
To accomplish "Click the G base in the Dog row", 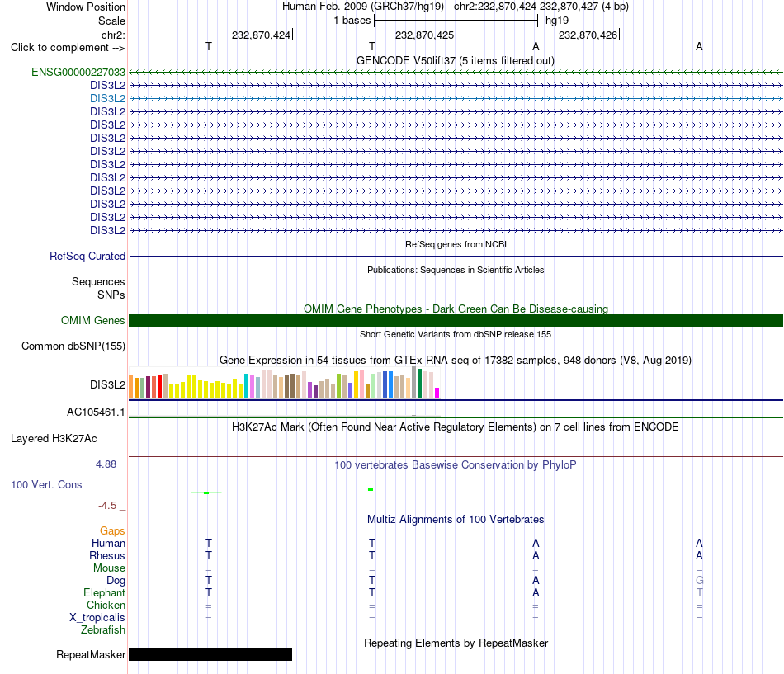I will click(700, 581).
